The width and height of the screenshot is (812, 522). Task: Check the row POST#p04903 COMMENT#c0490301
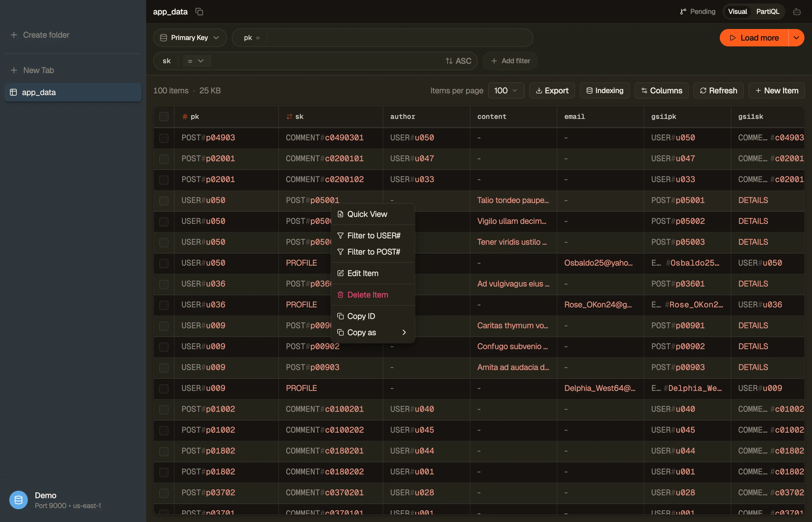click(164, 138)
